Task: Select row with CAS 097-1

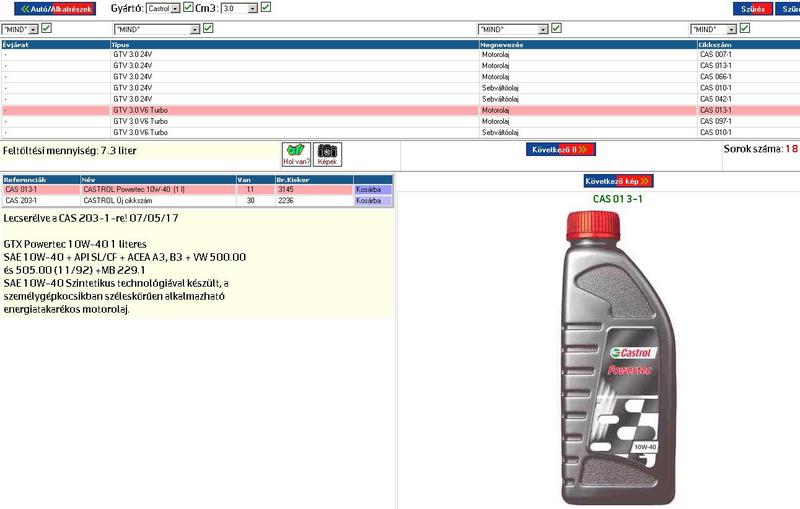Action: coord(401,121)
